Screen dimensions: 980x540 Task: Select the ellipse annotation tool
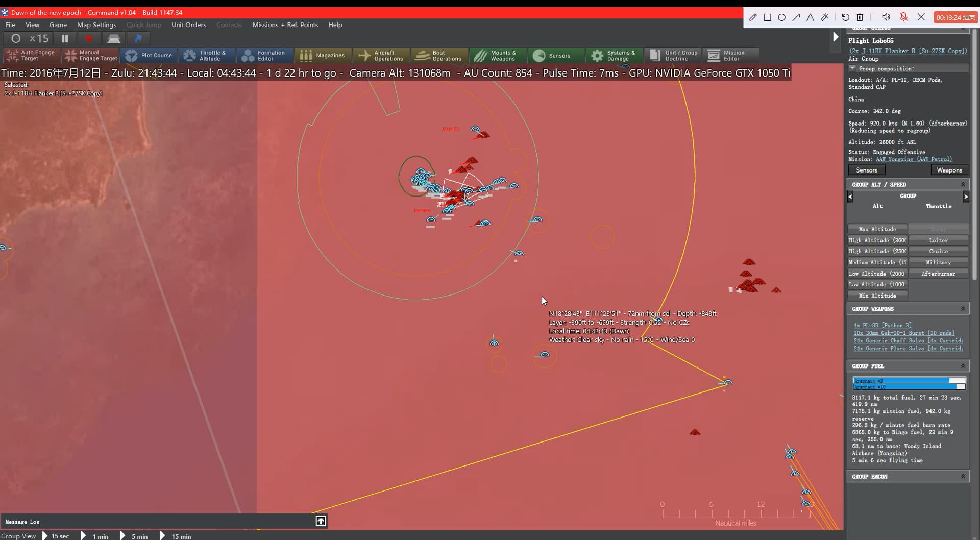(x=781, y=17)
